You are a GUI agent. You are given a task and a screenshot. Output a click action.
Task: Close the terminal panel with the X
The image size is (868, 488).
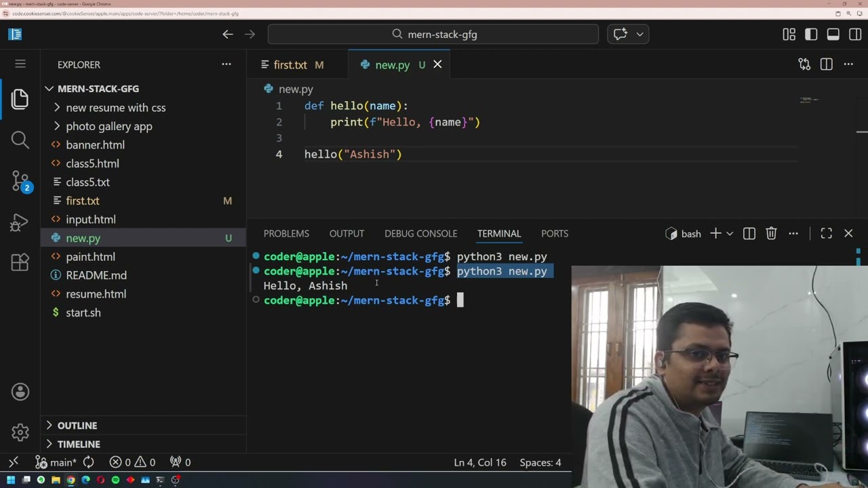point(848,233)
